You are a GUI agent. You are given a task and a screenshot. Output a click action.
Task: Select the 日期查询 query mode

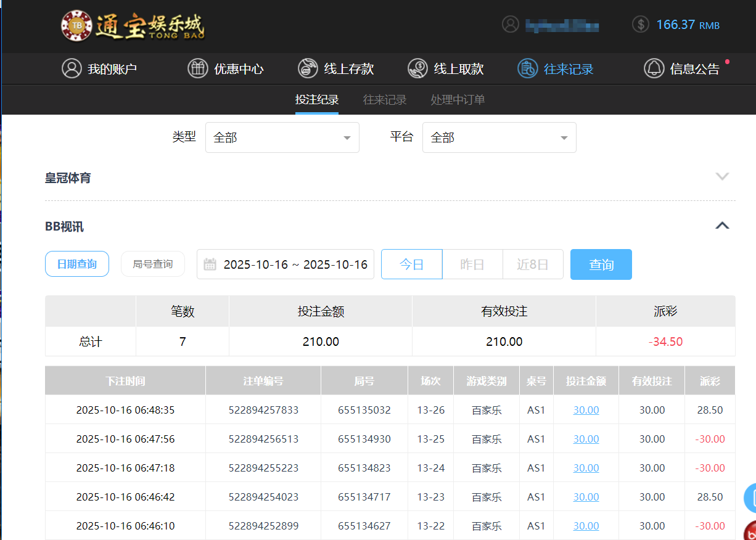pos(77,264)
